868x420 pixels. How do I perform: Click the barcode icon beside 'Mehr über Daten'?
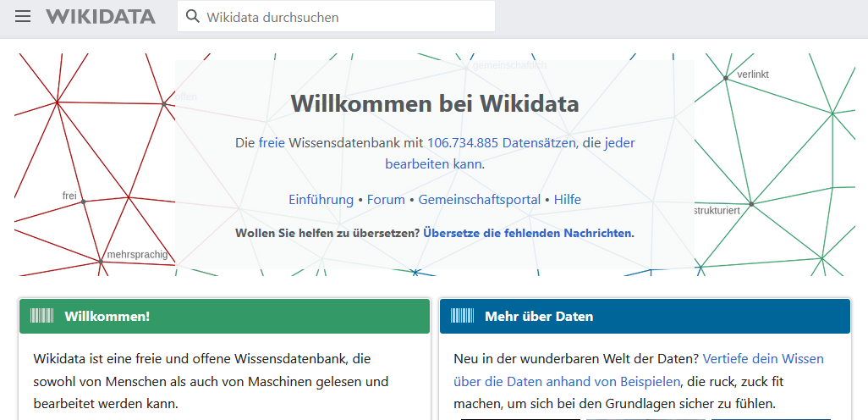(462, 317)
